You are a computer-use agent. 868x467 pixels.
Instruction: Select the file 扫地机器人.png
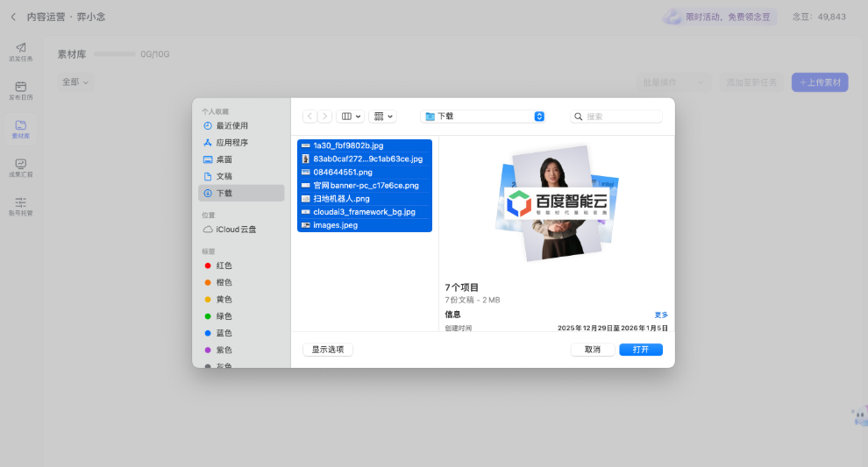tap(341, 199)
